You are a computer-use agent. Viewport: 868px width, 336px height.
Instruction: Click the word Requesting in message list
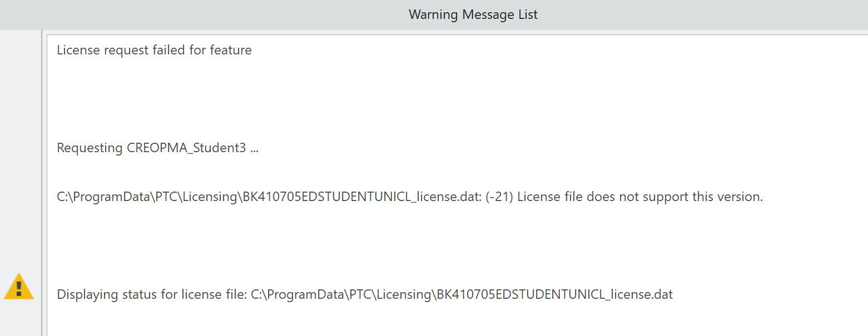point(90,148)
